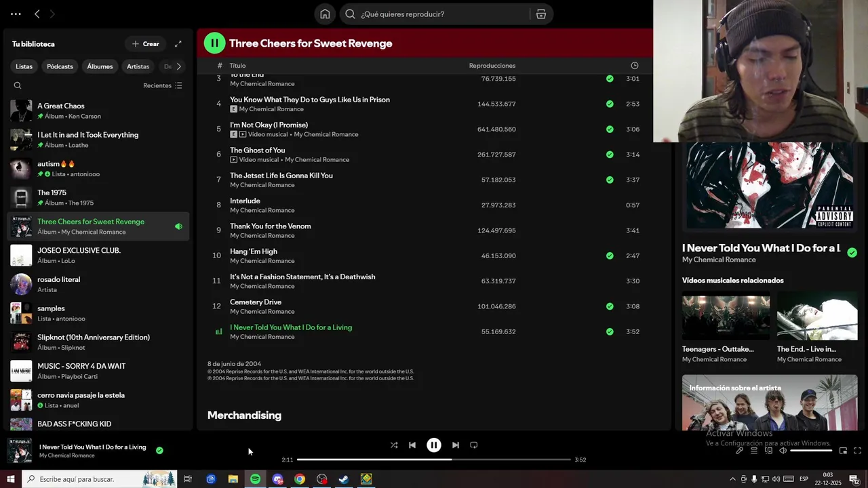
Task: Mute the Spotify volume speaker icon
Action: 783,451
